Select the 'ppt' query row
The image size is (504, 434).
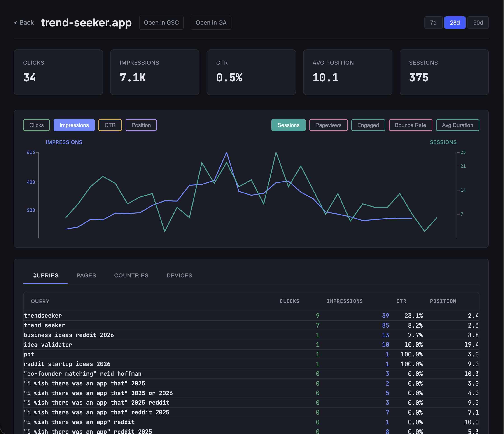[251, 354]
